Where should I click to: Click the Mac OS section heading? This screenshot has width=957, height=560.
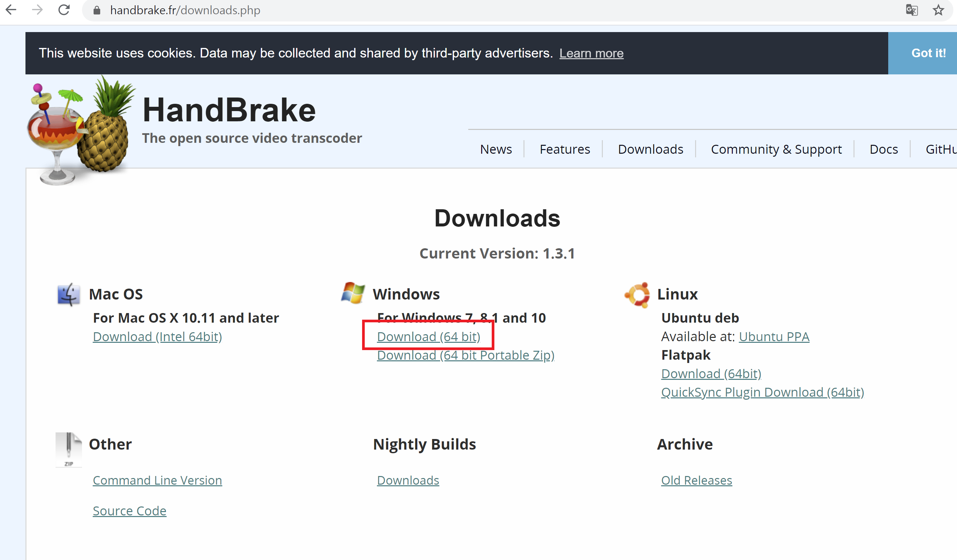[x=116, y=294]
